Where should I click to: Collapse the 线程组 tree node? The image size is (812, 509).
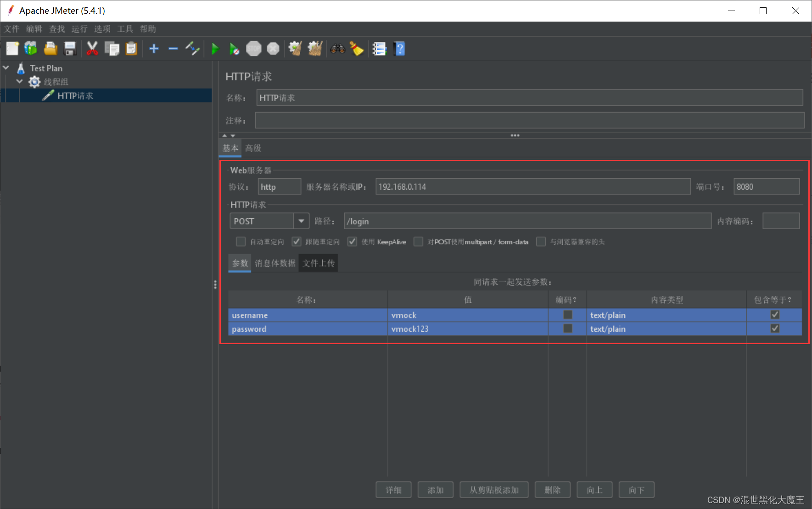[19, 81]
